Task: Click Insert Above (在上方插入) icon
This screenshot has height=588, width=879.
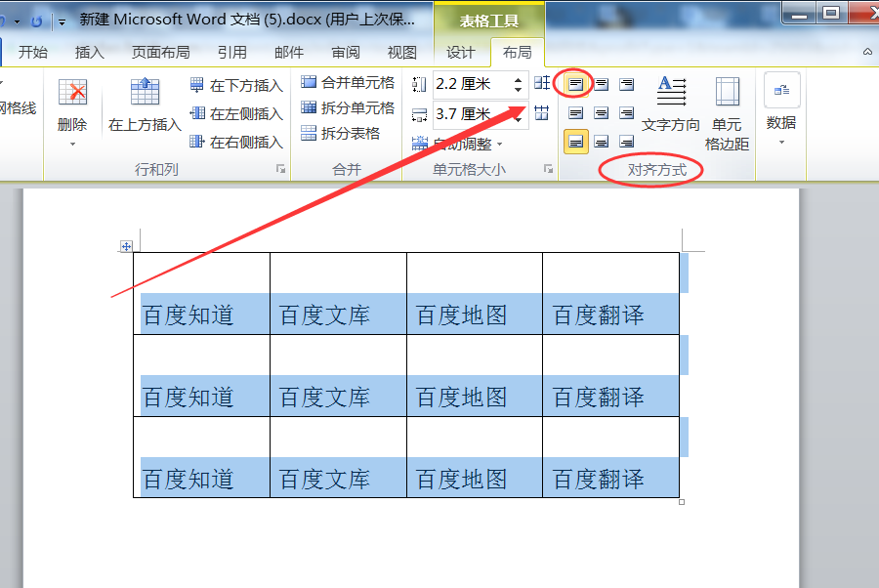Action: [x=145, y=92]
